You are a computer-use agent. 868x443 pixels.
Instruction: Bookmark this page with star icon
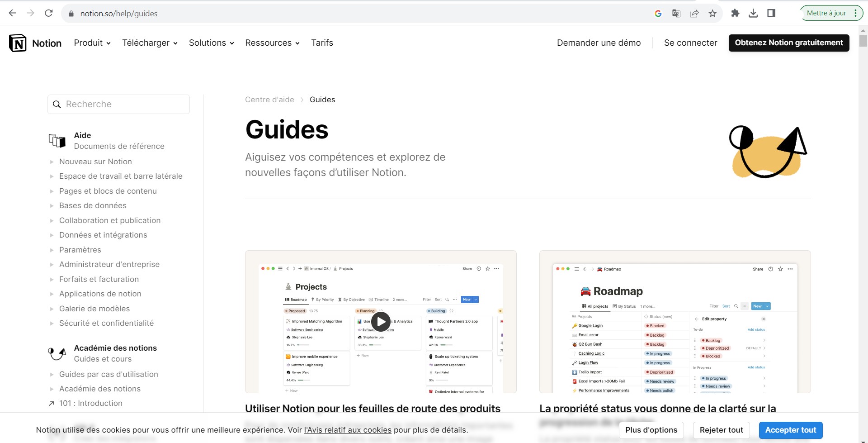click(712, 14)
